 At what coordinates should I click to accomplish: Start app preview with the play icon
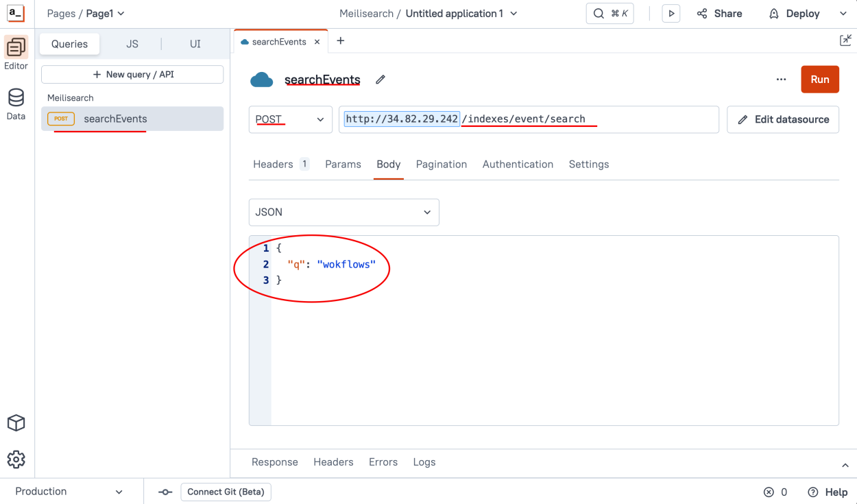671,13
